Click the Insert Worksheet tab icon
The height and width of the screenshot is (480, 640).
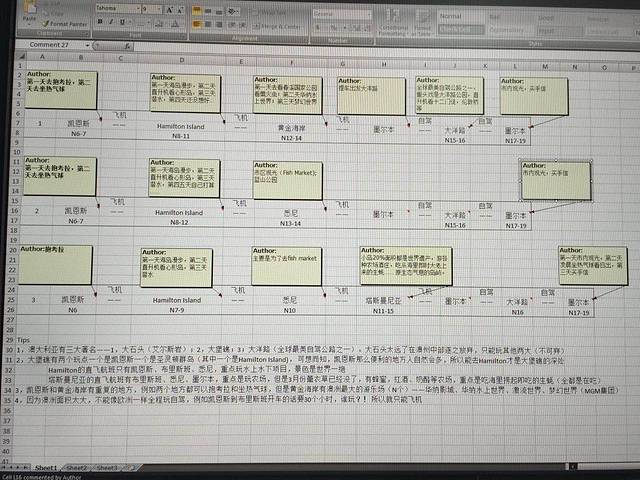[x=129, y=467]
